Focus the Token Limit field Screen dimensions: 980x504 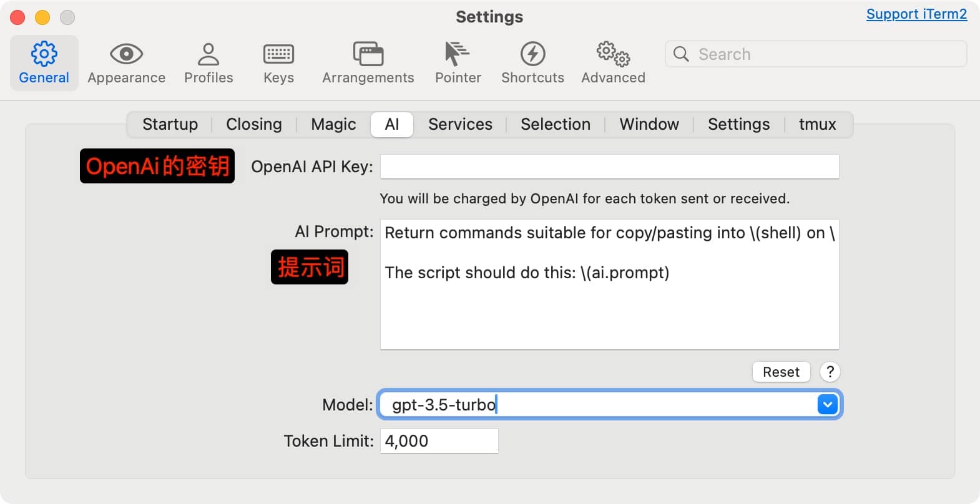pyautogui.click(x=439, y=441)
